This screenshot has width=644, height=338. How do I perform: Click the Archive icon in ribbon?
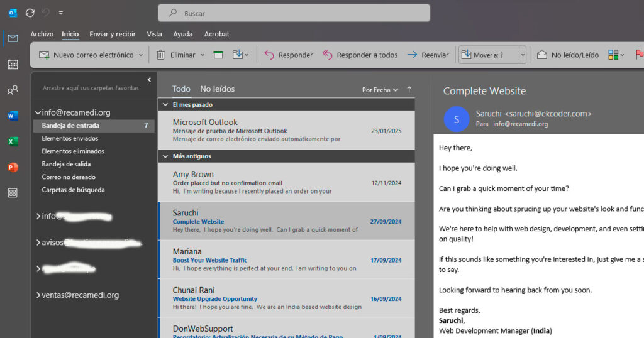[x=218, y=55]
